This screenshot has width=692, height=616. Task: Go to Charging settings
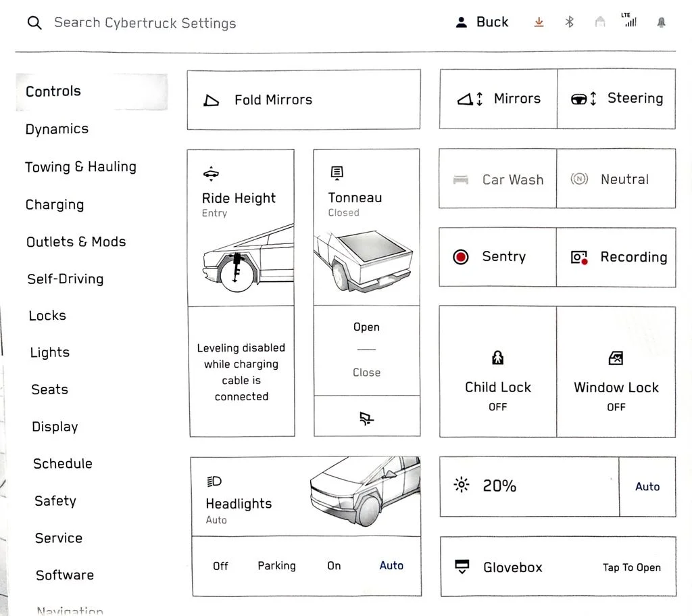point(55,204)
